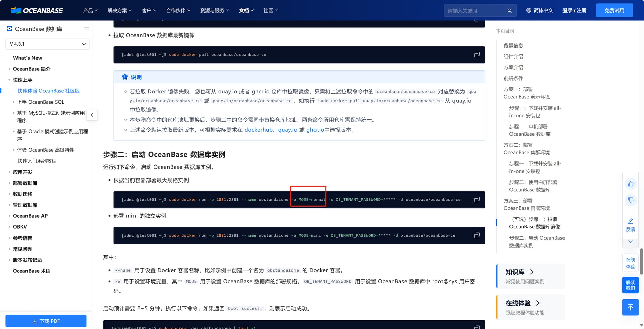
Task: Open the 产品 dropdown menu
Action: (90, 10)
